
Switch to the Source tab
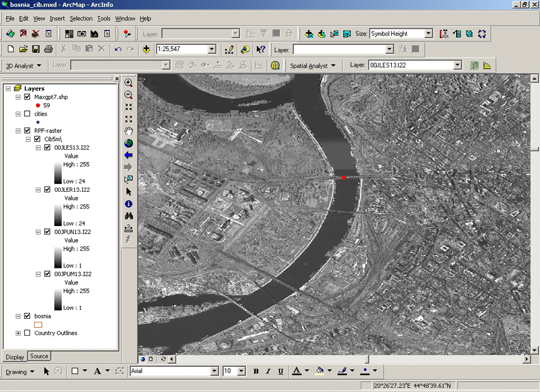[38, 355]
